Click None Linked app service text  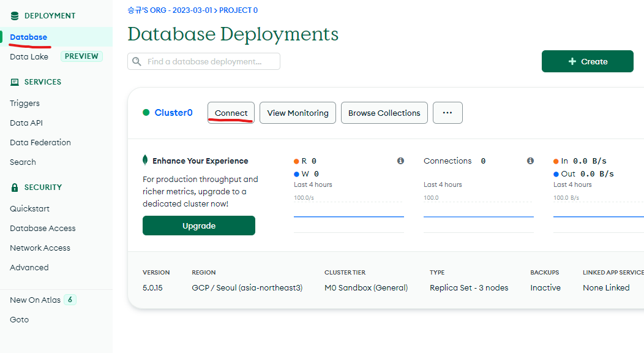606,288
